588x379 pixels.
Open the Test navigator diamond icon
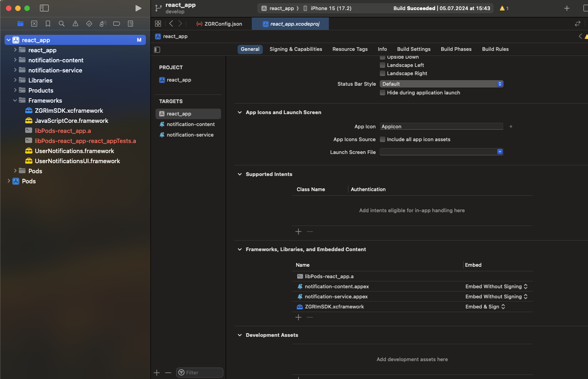[x=89, y=23]
